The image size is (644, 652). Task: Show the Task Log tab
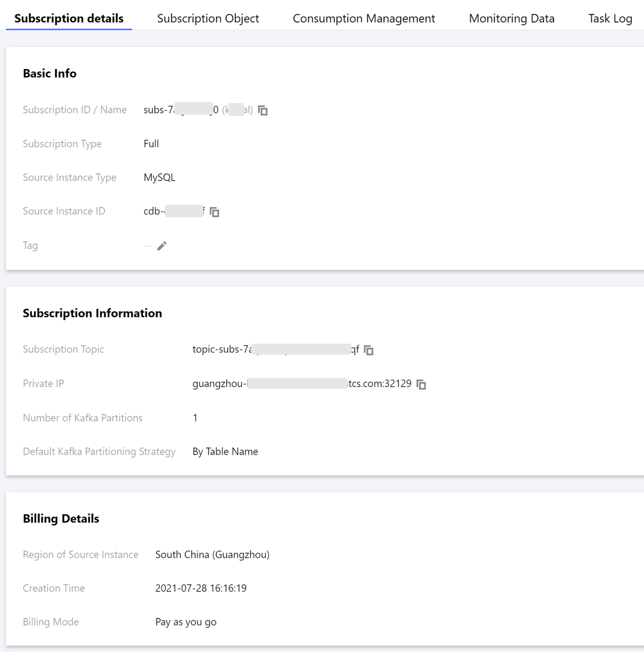pos(610,19)
